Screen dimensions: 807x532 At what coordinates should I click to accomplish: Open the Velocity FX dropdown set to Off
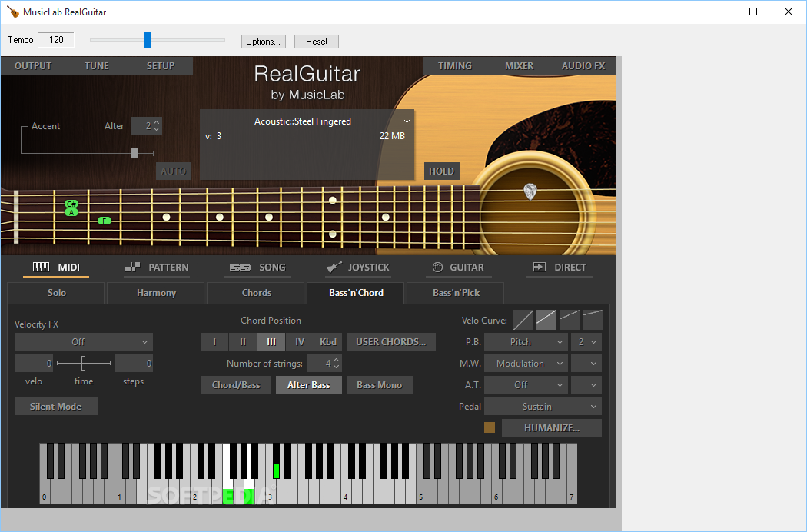pyautogui.click(x=83, y=342)
